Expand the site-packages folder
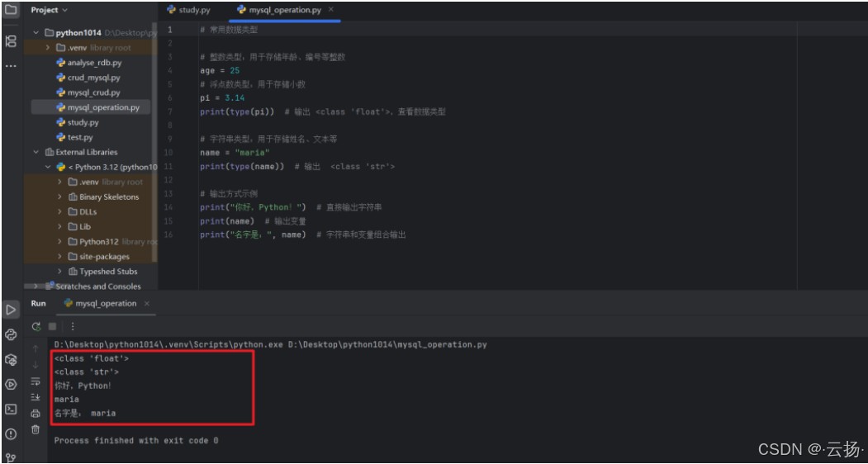The height and width of the screenshot is (464, 868). coord(59,257)
